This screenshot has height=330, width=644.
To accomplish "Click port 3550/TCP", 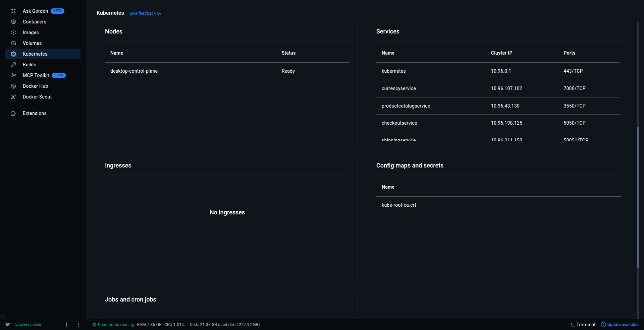I will point(574,106).
